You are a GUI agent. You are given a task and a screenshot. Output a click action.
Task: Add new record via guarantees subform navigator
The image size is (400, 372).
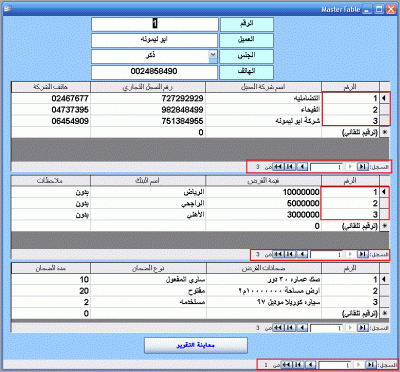pos(278,328)
